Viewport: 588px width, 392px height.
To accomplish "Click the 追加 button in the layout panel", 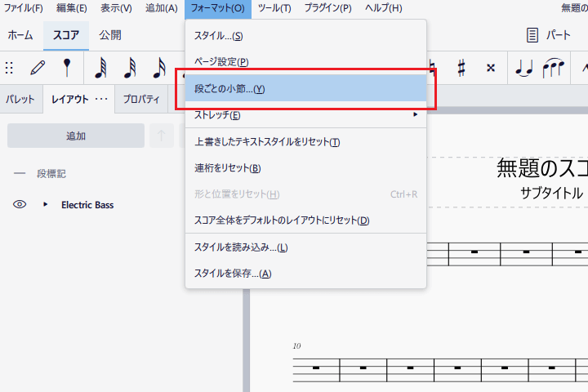I will (76, 136).
